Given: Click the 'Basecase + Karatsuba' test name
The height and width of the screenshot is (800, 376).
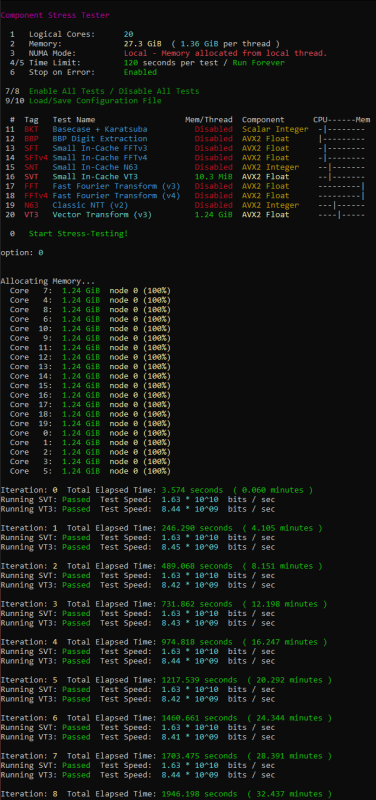Looking at the screenshot, I should [x=99, y=129].
